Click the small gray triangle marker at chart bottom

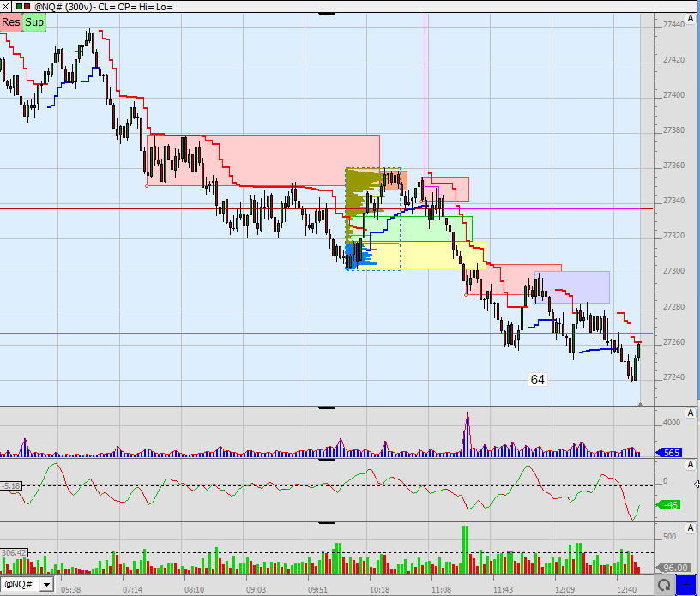pyautogui.click(x=640, y=405)
